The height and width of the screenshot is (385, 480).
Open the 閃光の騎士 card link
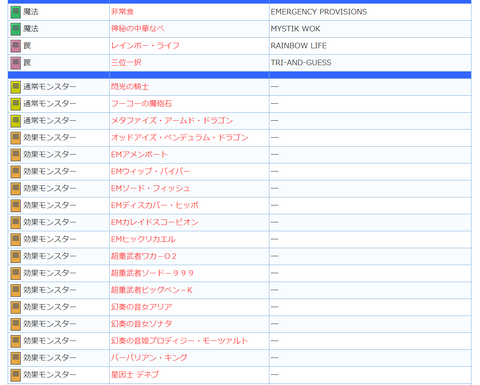(130, 87)
